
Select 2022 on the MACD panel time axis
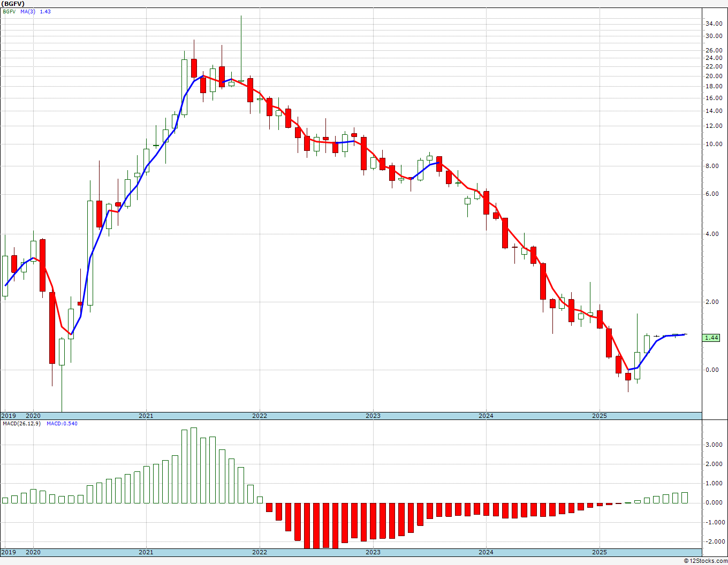pyautogui.click(x=260, y=552)
